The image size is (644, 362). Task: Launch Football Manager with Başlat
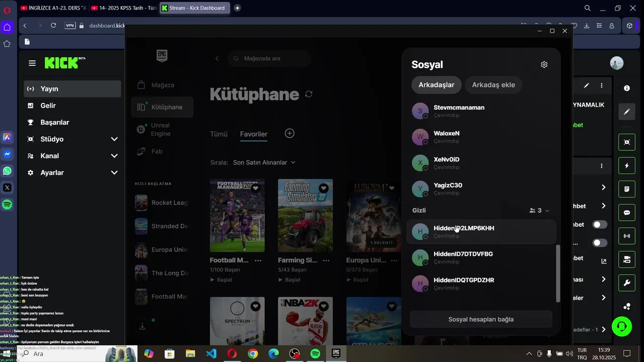click(221, 280)
